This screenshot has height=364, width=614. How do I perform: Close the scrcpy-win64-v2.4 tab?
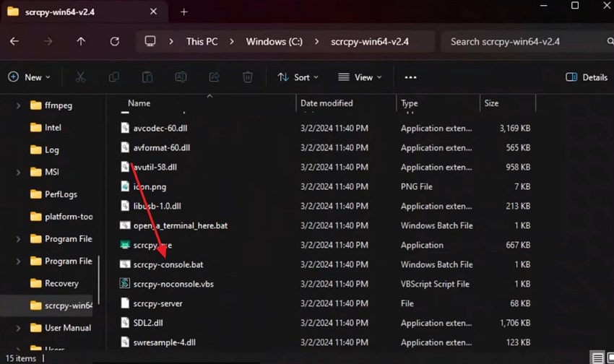coord(153,12)
